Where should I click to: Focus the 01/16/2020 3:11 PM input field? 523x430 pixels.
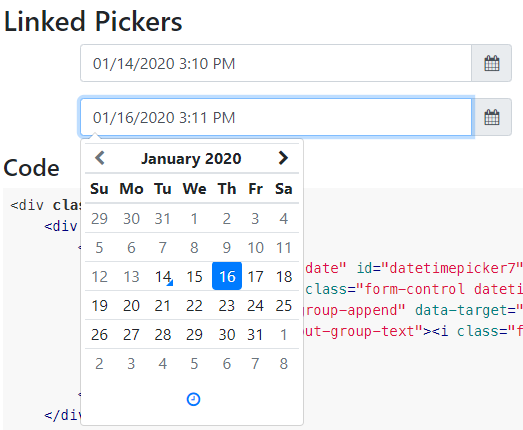pos(276,117)
